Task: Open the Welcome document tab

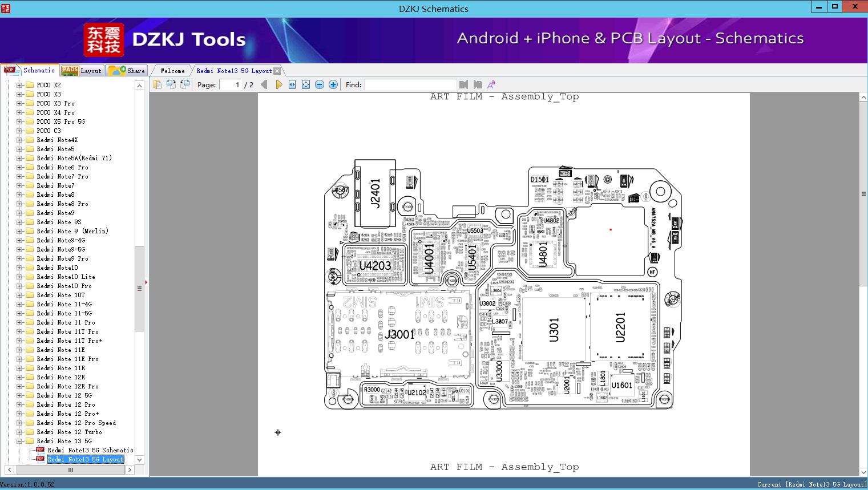Action: click(x=172, y=71)
